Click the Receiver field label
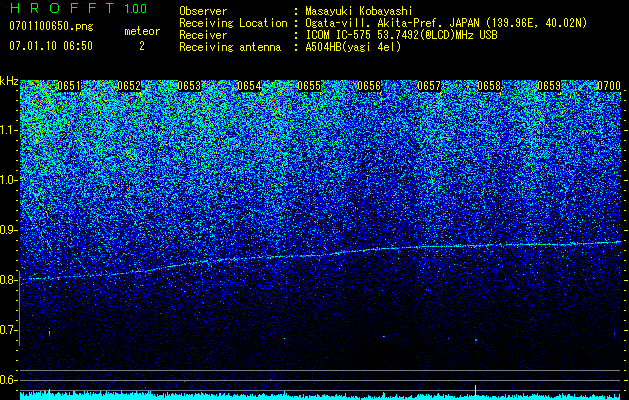Viewport: 629px width, 400px height. tap(203, 35)
